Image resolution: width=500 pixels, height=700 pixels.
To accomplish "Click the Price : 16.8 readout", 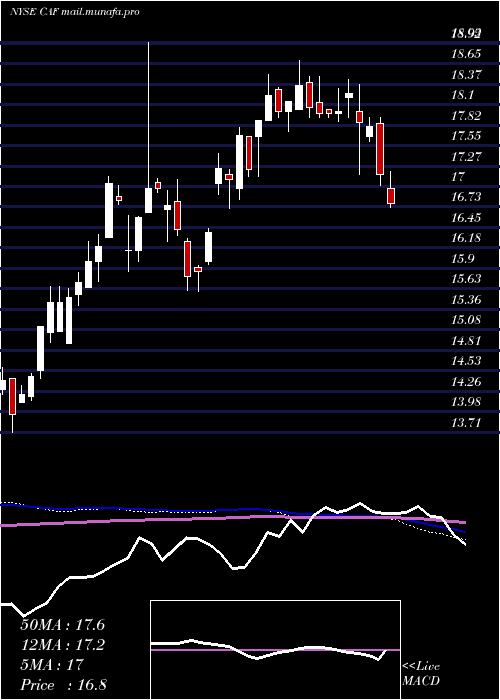I will click(62, 685).
